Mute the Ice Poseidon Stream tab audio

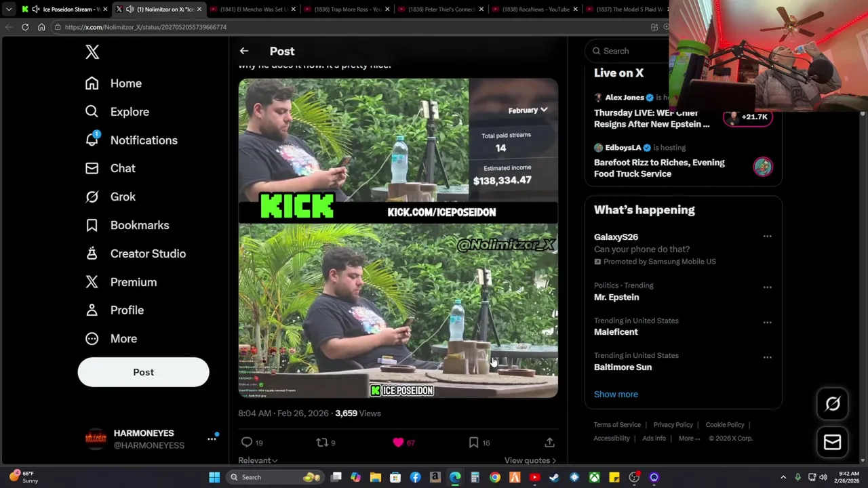point(36,9)
